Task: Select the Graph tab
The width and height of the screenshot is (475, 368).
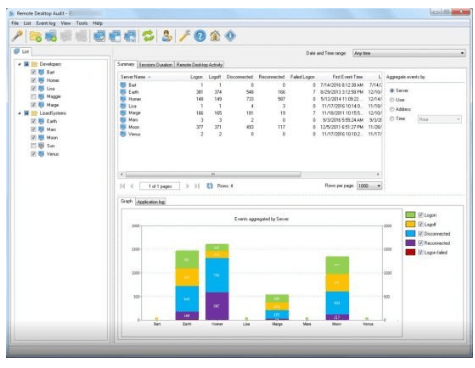Action: (x=126, y=201)
